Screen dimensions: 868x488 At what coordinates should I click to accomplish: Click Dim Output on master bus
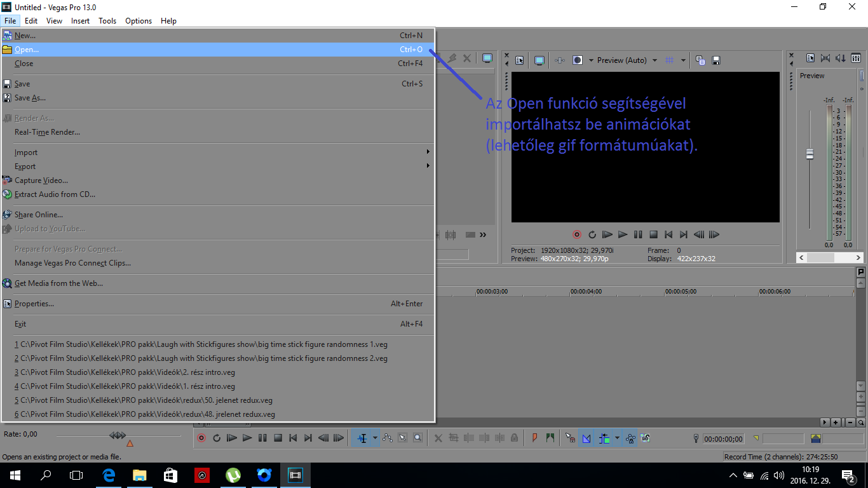pyautogui.click(x=841, y=58)
